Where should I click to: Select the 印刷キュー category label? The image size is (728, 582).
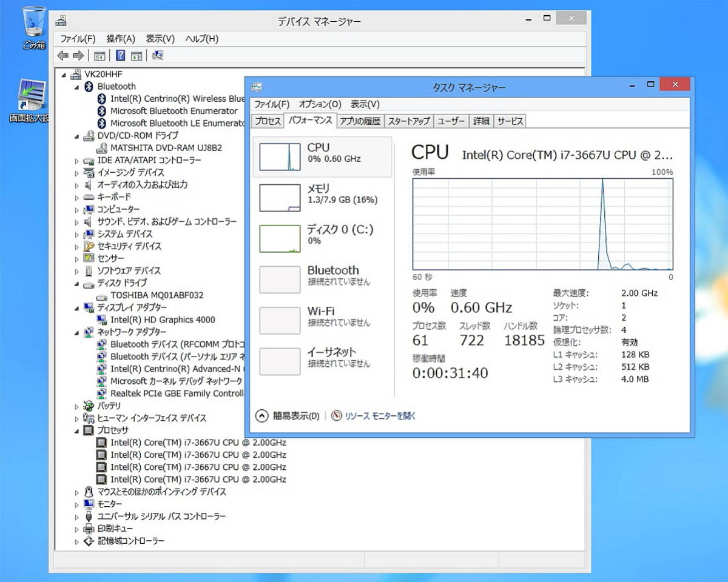click(x=115, y=529)
